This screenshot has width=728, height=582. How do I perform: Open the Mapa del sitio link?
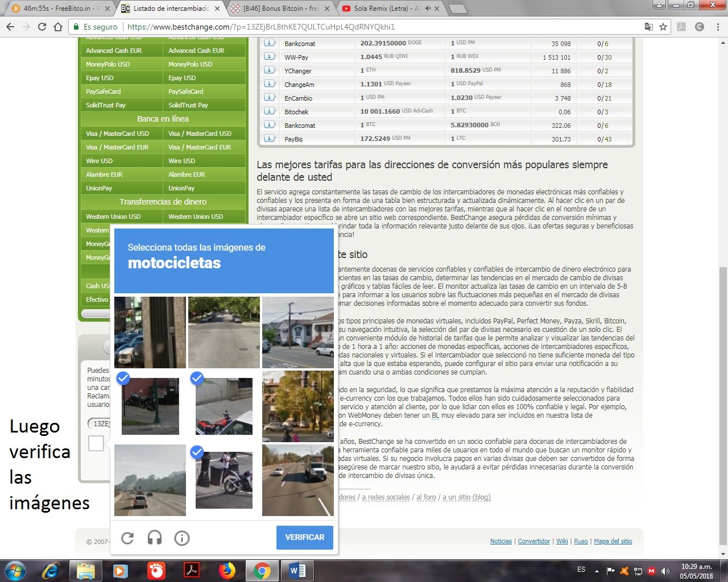613,541
